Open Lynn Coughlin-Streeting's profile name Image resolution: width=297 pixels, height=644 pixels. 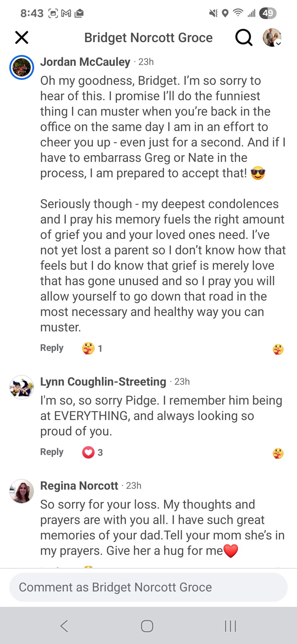pos(103,382)
